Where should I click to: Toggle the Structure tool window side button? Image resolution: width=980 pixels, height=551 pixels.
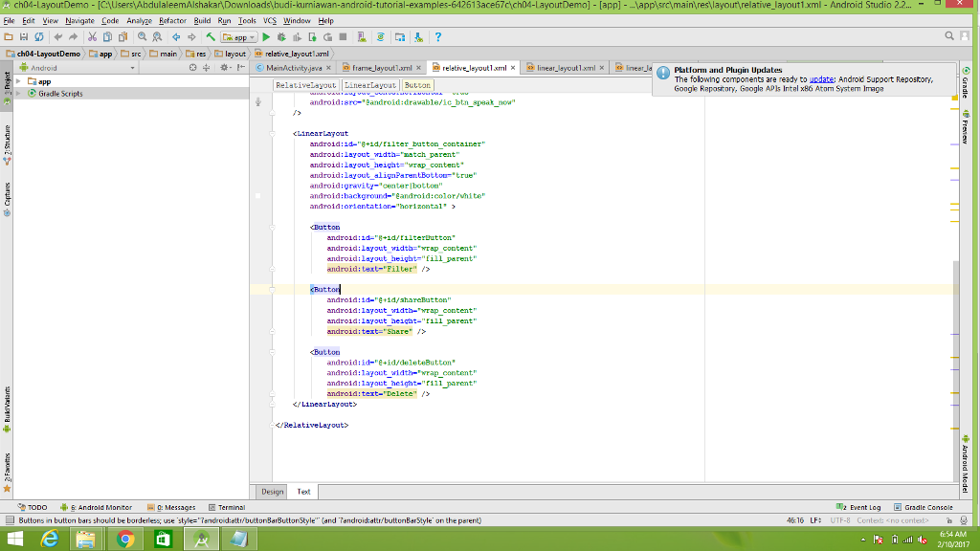click(x=7, y=145)
